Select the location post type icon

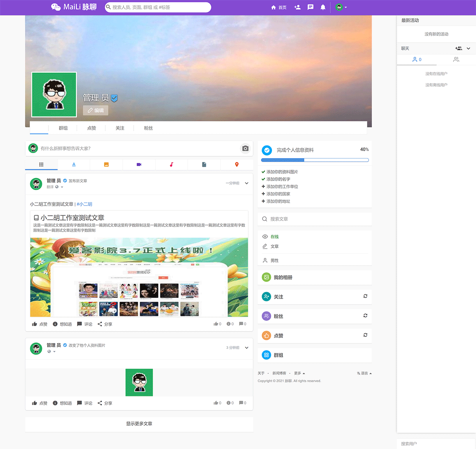coord(237,164)
